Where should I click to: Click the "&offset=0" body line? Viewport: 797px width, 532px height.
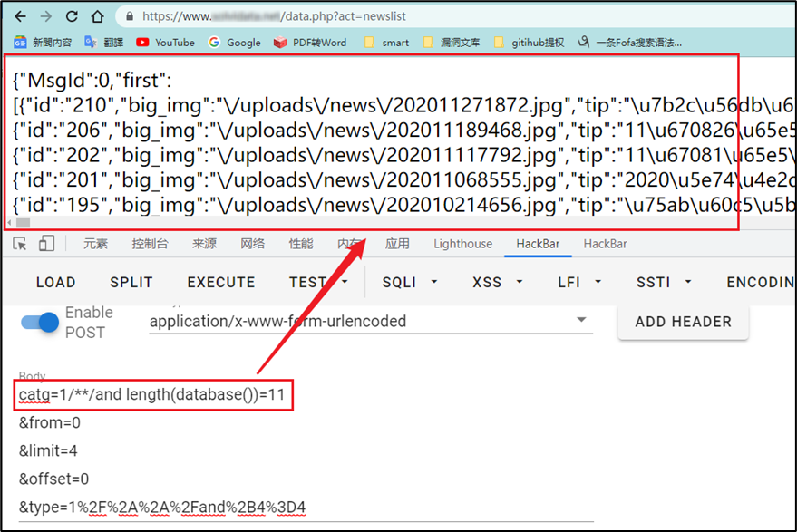point(53,479)
